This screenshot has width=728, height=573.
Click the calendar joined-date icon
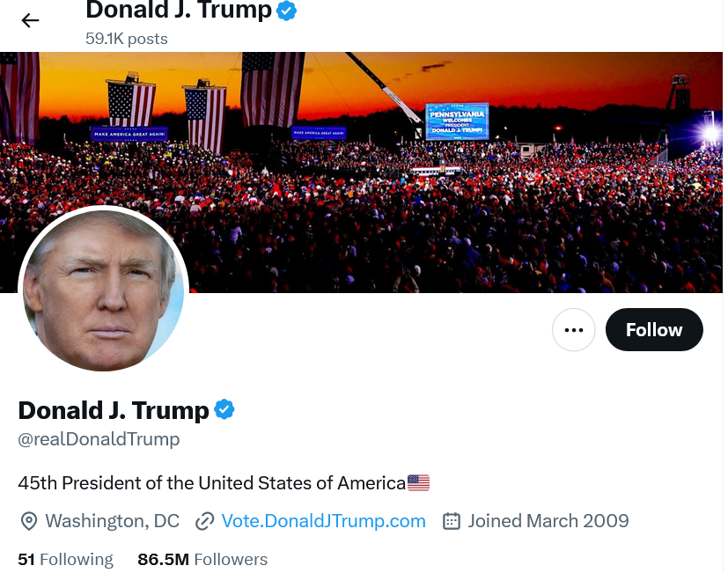452,521
